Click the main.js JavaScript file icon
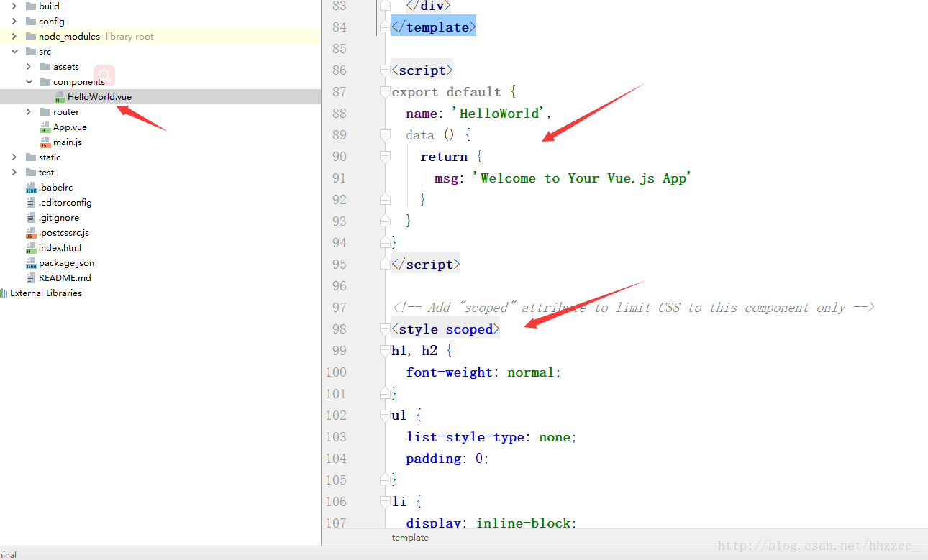928x560 pixels. [x=45, y=142]
